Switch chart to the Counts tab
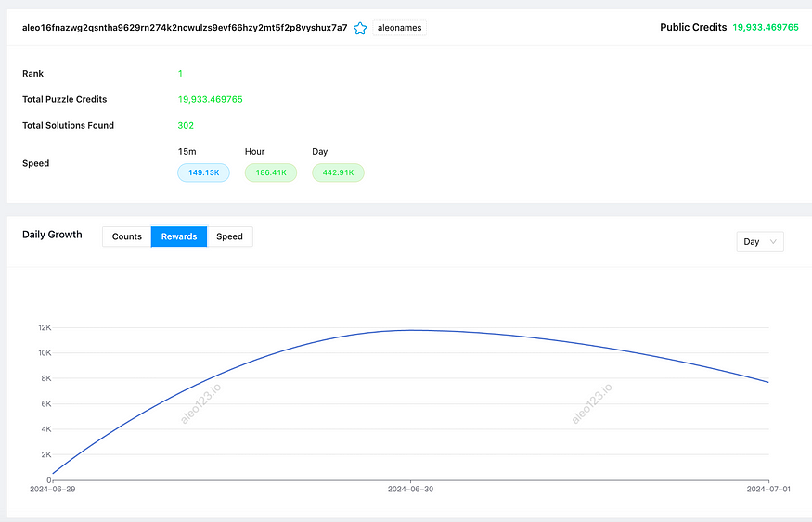The width and height of the screenshot is (812, 522). 127,236
